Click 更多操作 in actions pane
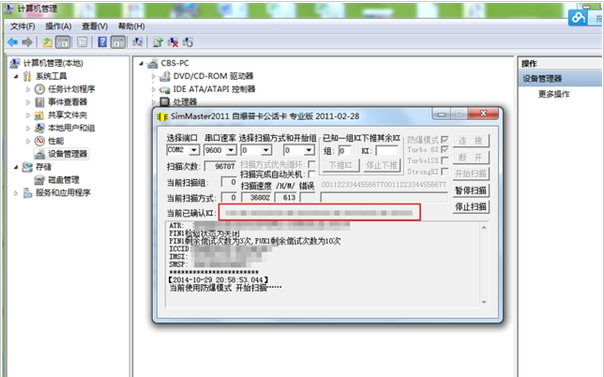 554,94
